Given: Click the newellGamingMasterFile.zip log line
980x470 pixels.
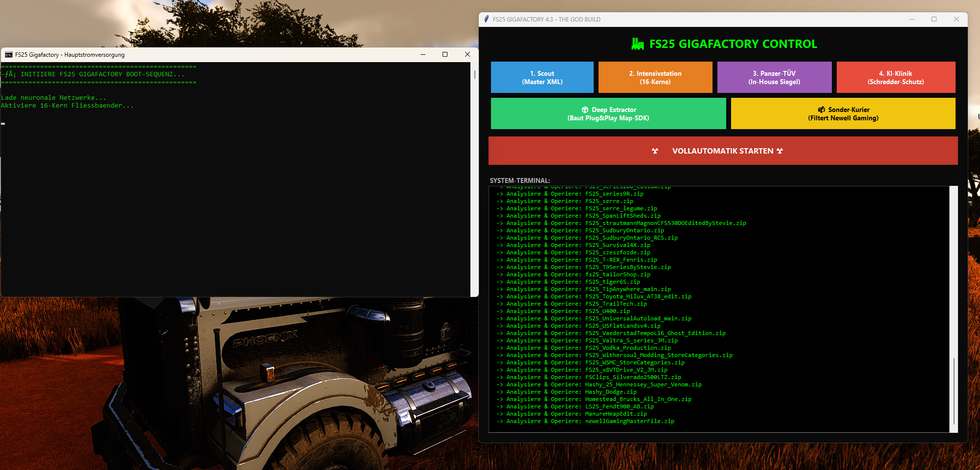Looking at the screenshot, I should tap(629, 421).
